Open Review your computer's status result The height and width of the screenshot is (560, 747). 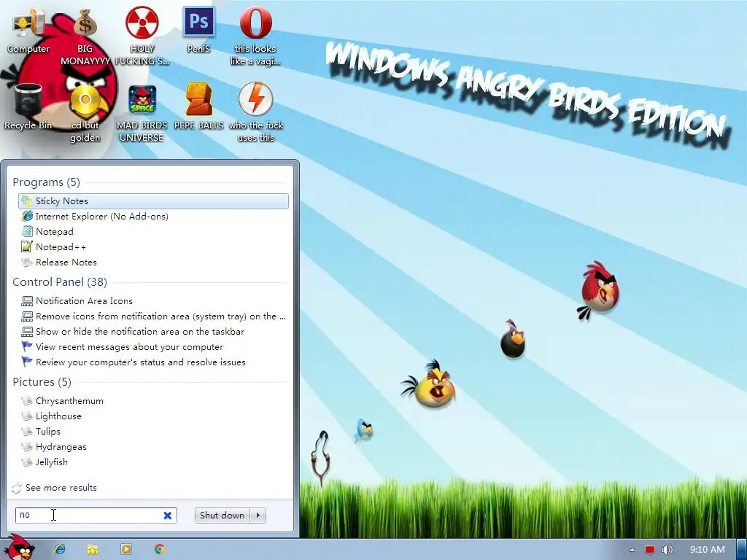pyautogui.click(x=153, y=362)
